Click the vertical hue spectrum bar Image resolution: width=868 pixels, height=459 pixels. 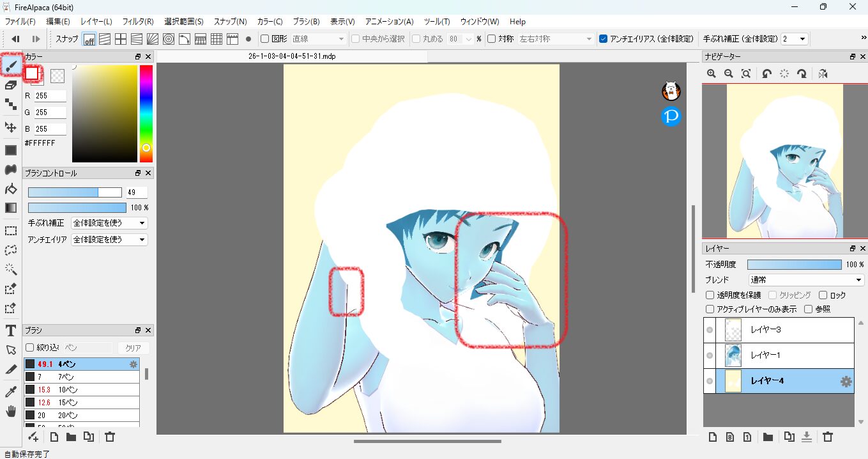click(x=146, y=114)
